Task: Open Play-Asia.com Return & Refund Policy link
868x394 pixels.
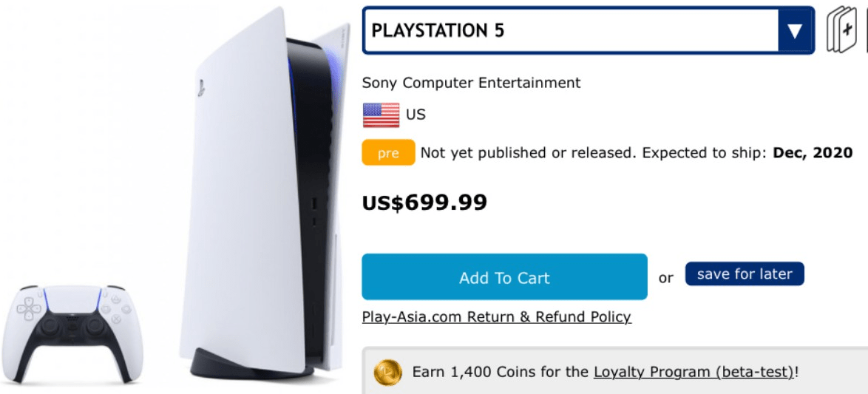Action: pyautogui.click(x=496, y=317)
